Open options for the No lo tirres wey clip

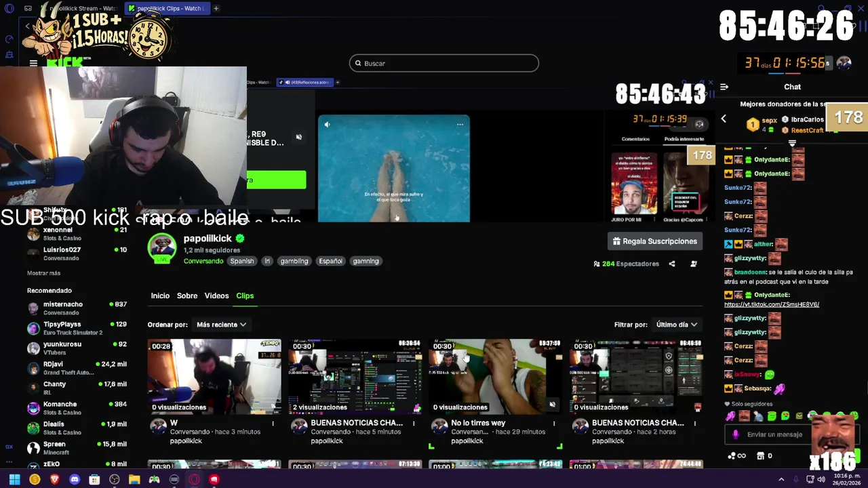pyautogui.click(x=554, y=423)
